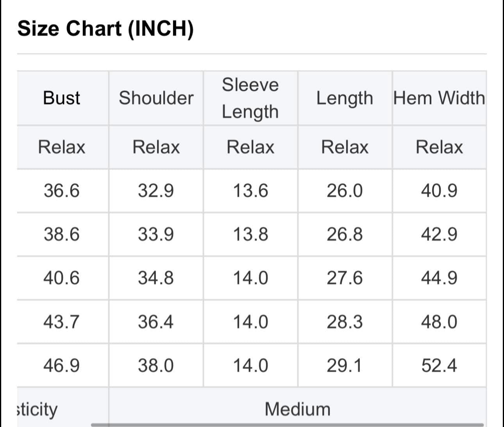This screenshot has width=504, height=427.
Task: Select the 48.0 hem width value
Action: click(439, 322)
